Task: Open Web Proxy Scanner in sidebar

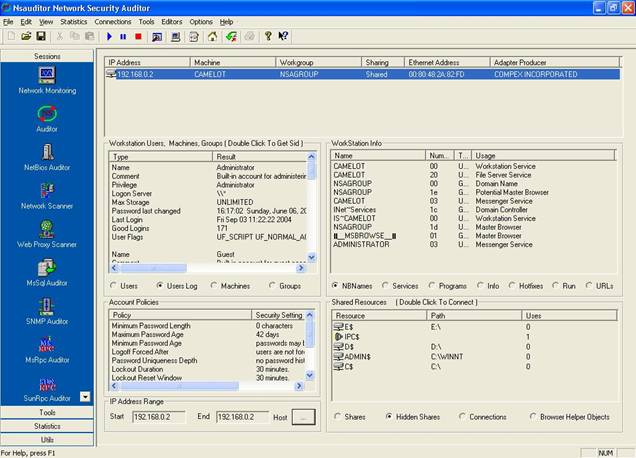Action: pyautogui.click(x=47, y=234)
